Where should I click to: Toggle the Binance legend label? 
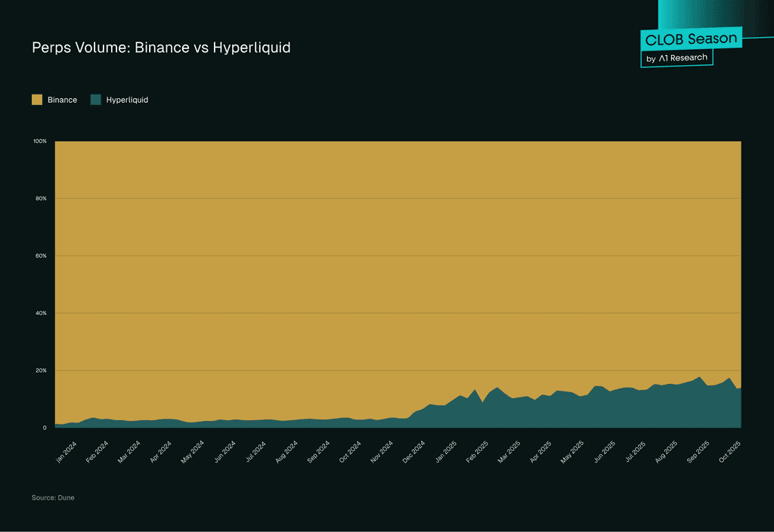[62, 100]
